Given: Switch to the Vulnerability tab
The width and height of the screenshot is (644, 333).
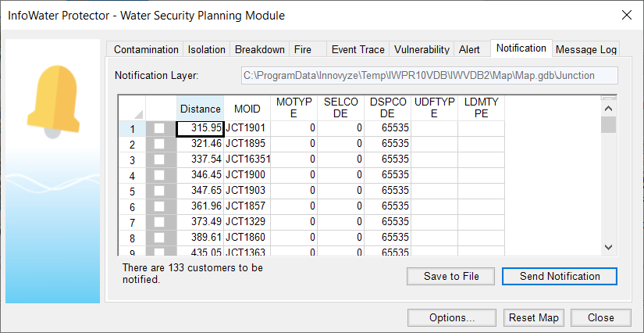Looking at the screenshot, I should 422,50.
